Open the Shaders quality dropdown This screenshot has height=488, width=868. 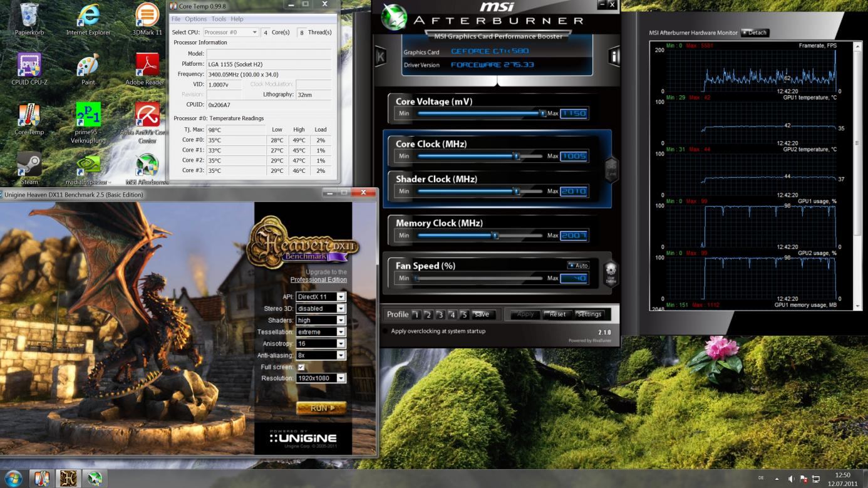321,320
